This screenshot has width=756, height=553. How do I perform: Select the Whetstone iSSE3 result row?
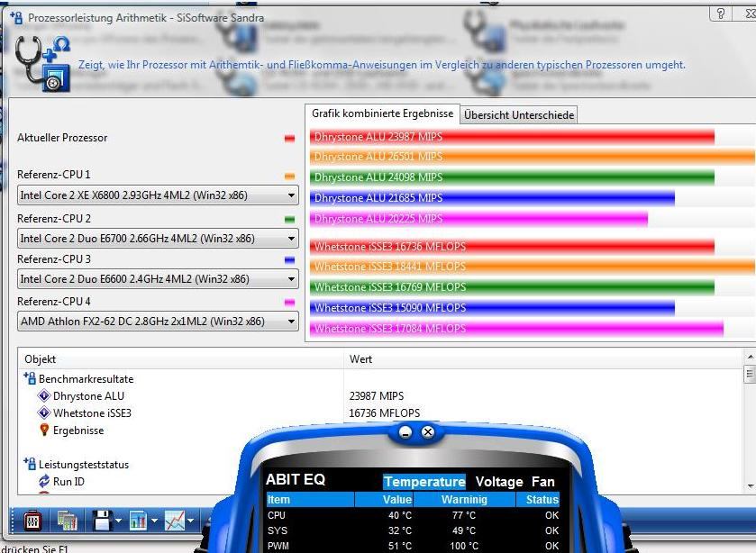click(x=380, y=413)
